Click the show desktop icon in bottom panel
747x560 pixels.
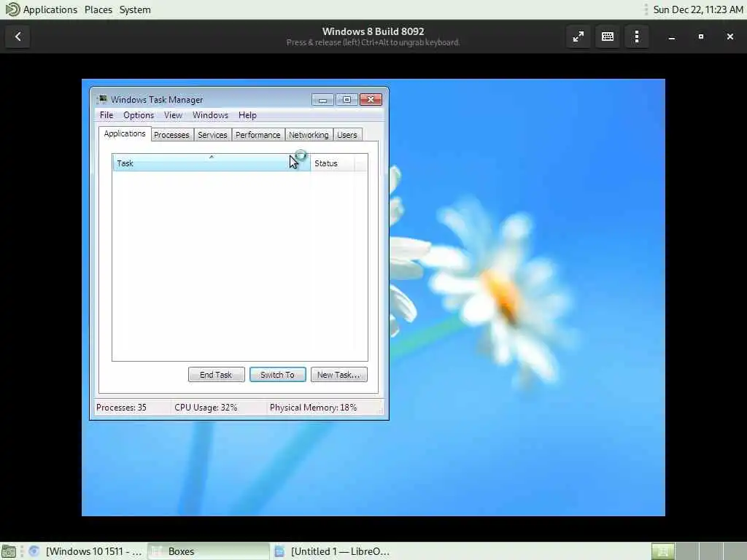pos(9,551)
